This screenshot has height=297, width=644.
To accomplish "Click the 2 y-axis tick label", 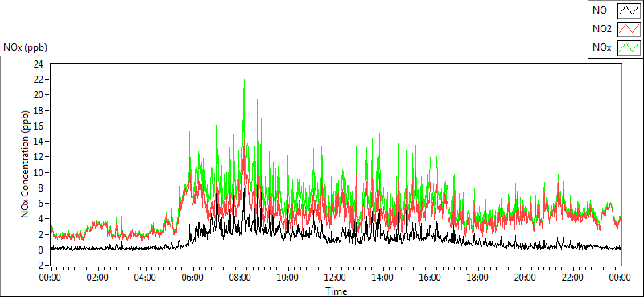I will [41, 234].
